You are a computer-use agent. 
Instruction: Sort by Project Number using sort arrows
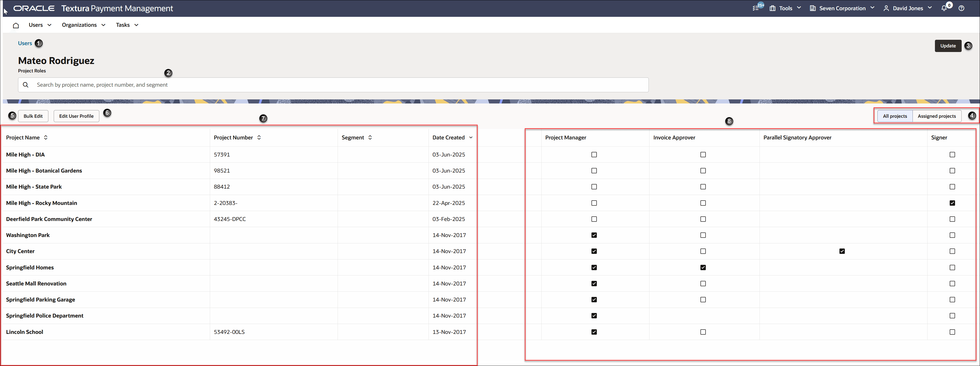coord(259,137)
